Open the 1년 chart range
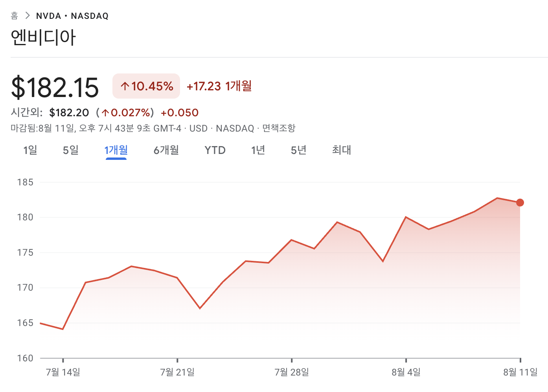Screen dimensions: 548x392 pyautogui.click(x=258, y=150)
